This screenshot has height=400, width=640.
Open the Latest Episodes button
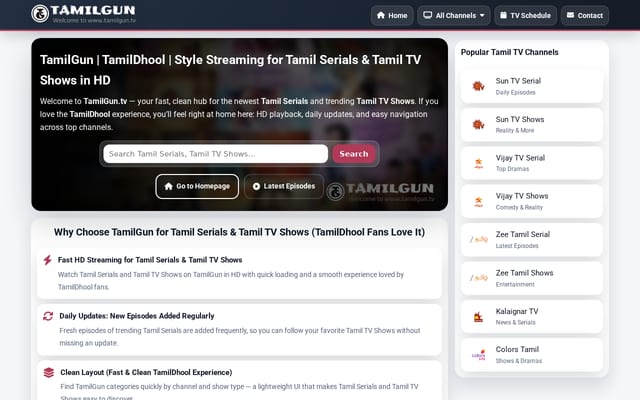[x=284, y=187]
